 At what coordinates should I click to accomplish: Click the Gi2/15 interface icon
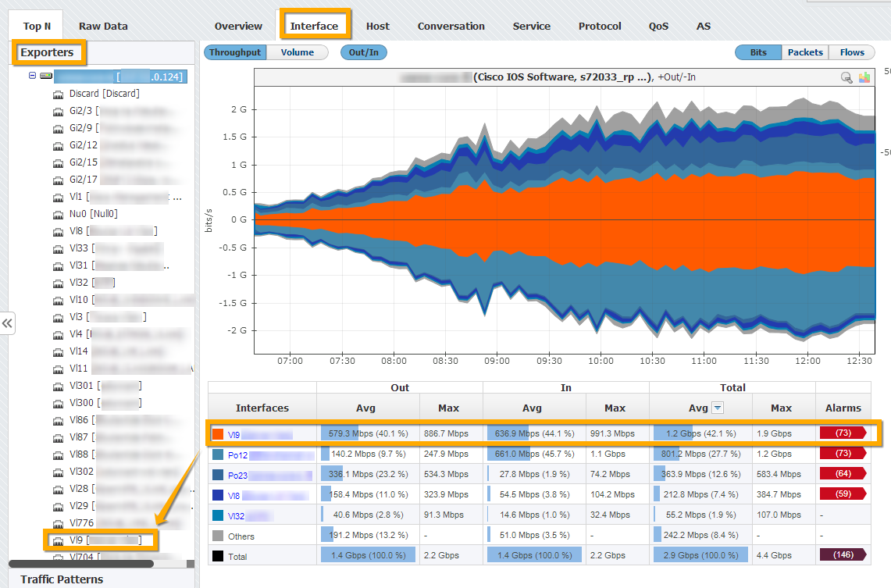(58, 164)
